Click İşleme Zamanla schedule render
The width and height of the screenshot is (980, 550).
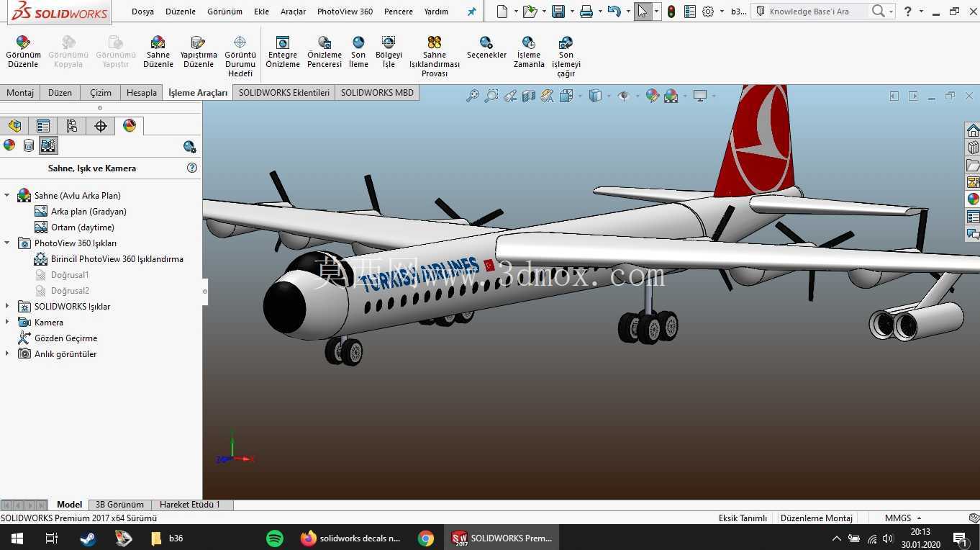pos(529,53)
